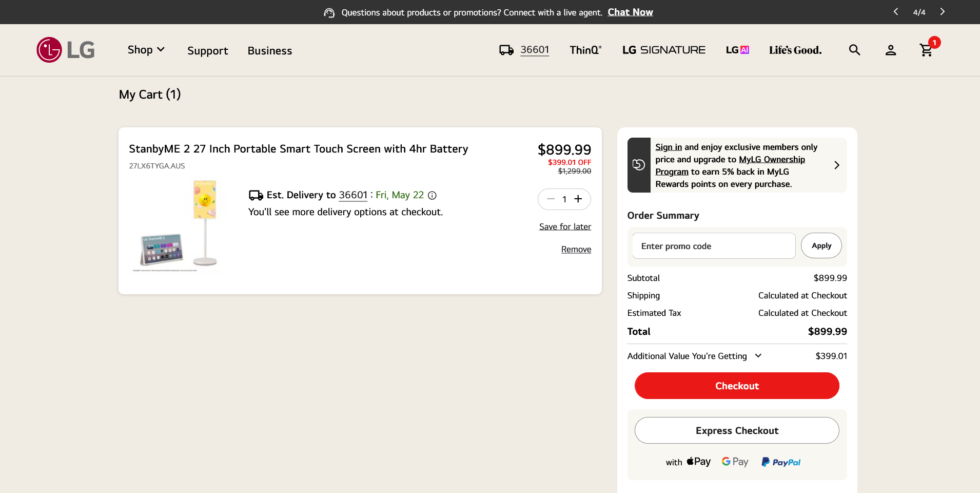Remove the StanbyME item from cart
This screenshot has width=980, height=493.
576,249
